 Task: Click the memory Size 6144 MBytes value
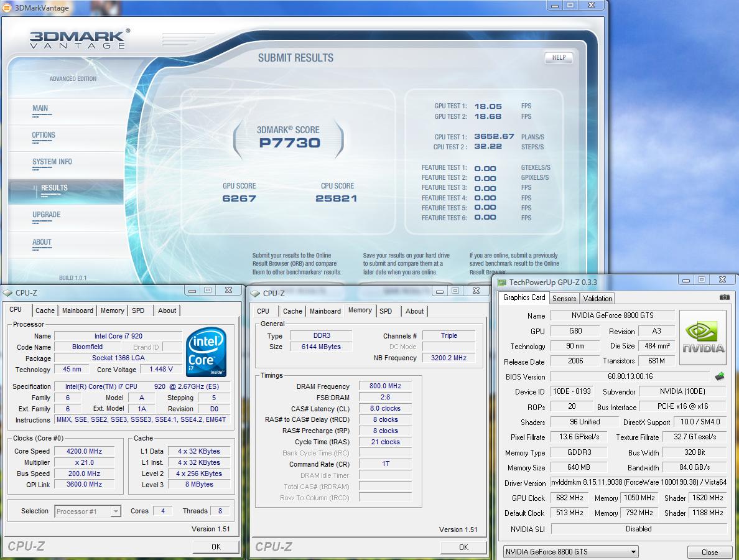coord(321,347)
